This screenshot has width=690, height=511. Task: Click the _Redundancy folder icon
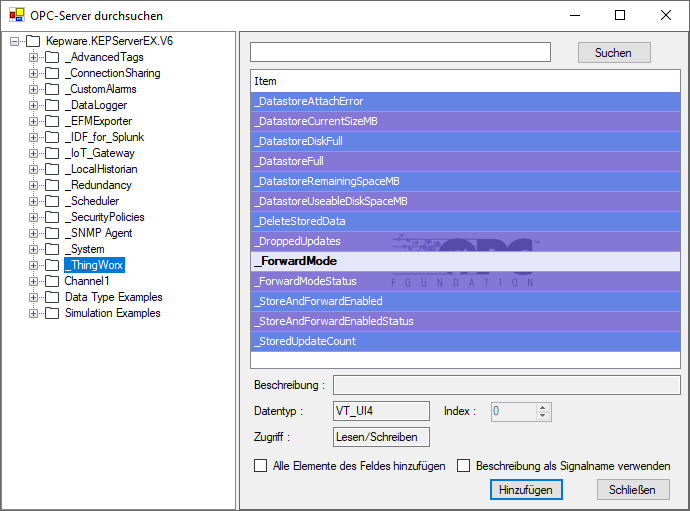(x=52, y=185)
